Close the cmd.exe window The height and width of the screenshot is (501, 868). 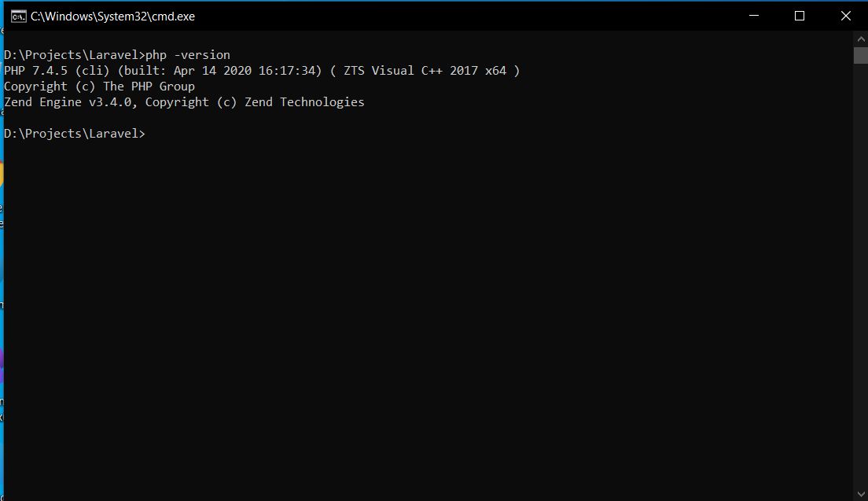click(845, 16)
